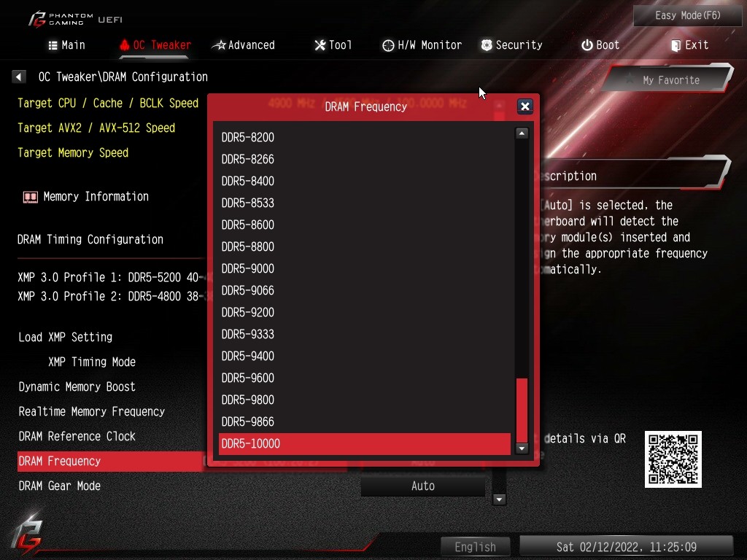The height and width of the screenshot is (560, 747).
Task: Click the H/W Monitor gauge icon
Action: [388, 45]
